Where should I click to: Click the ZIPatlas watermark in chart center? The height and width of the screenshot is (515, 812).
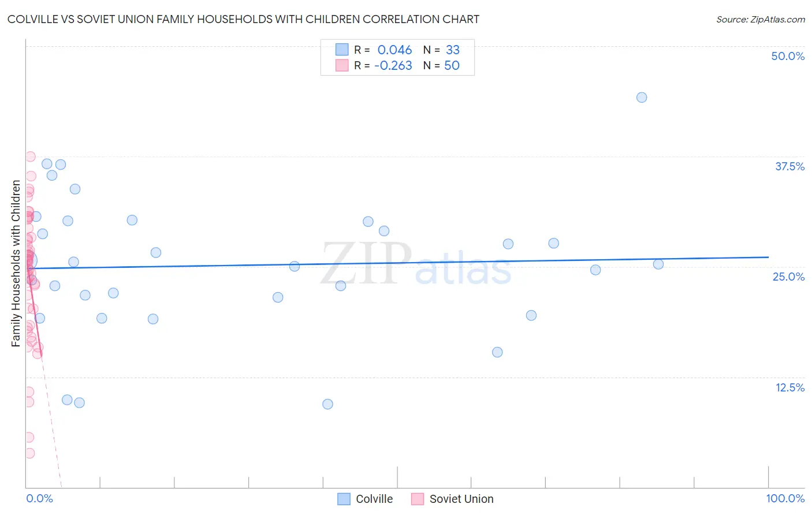[x=416, y=264]
